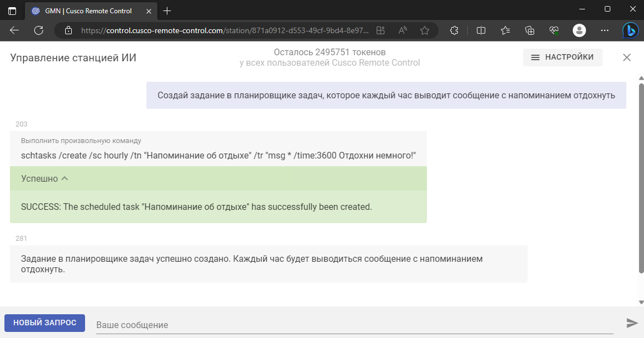This screenshot has width=644, height=338.
Task: Go back to the previous page
Action: [x=14, y=30]
